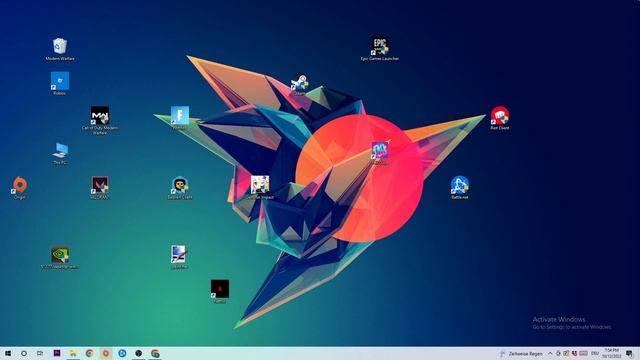Select the black square shortcut with red symbol
Viewport: 640px width, 360px height.
220,291
